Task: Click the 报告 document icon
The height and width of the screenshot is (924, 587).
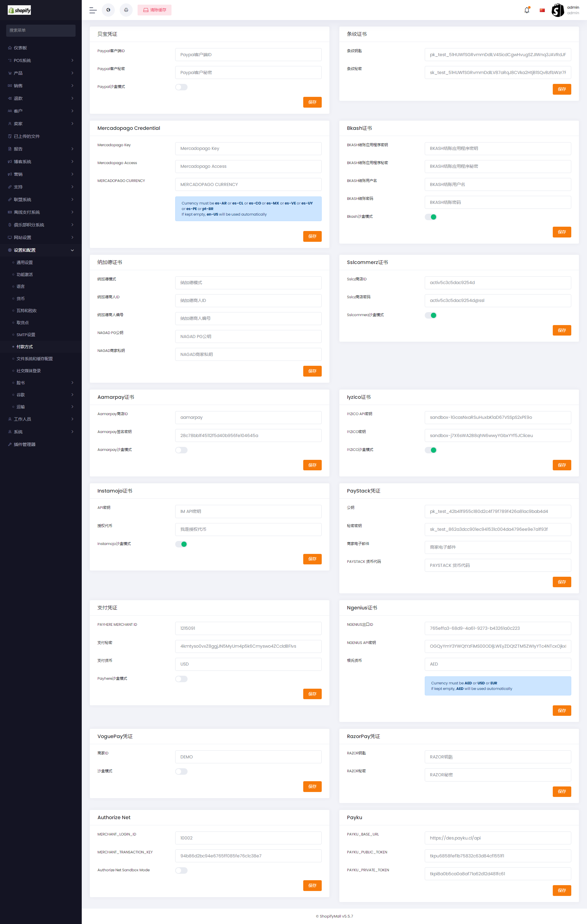Action: point(10,149)
